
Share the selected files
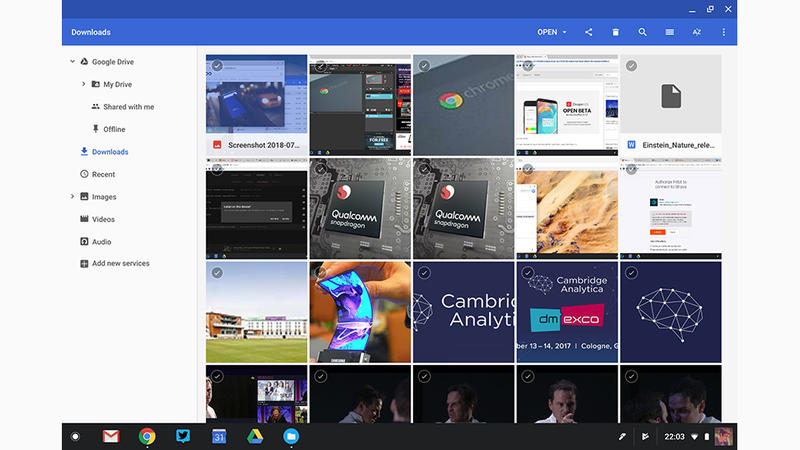(x=588, y=32)
